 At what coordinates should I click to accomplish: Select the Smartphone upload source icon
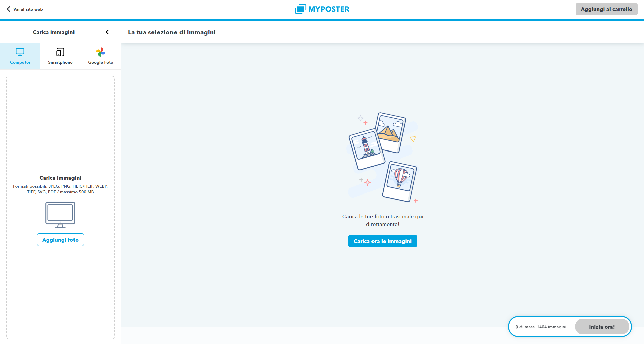(x=60, y=52)
